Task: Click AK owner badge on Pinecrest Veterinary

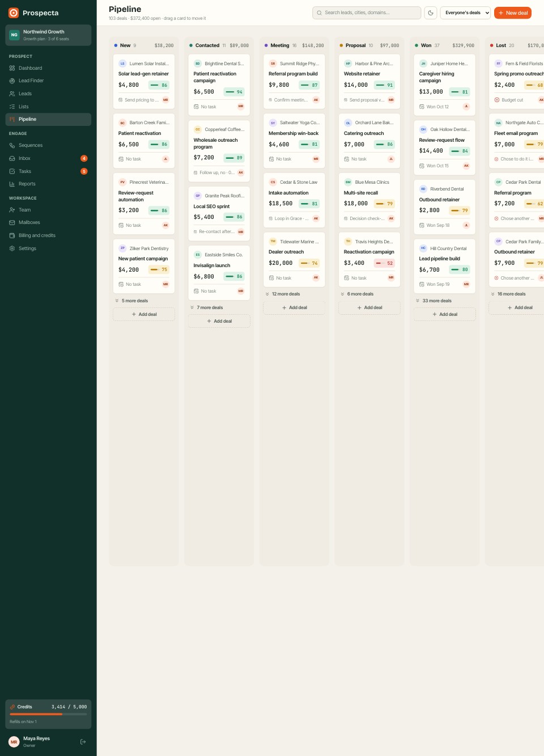Action: click(165, 225)
